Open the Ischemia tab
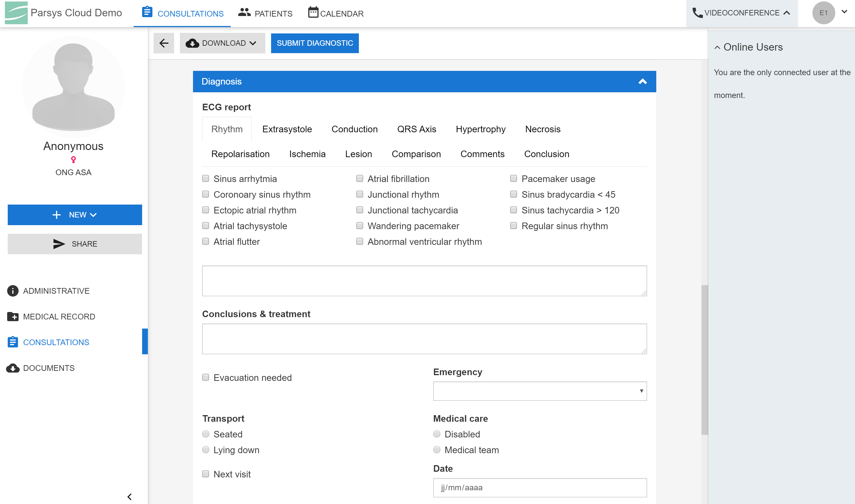855x504 pixels. point(307,154)
